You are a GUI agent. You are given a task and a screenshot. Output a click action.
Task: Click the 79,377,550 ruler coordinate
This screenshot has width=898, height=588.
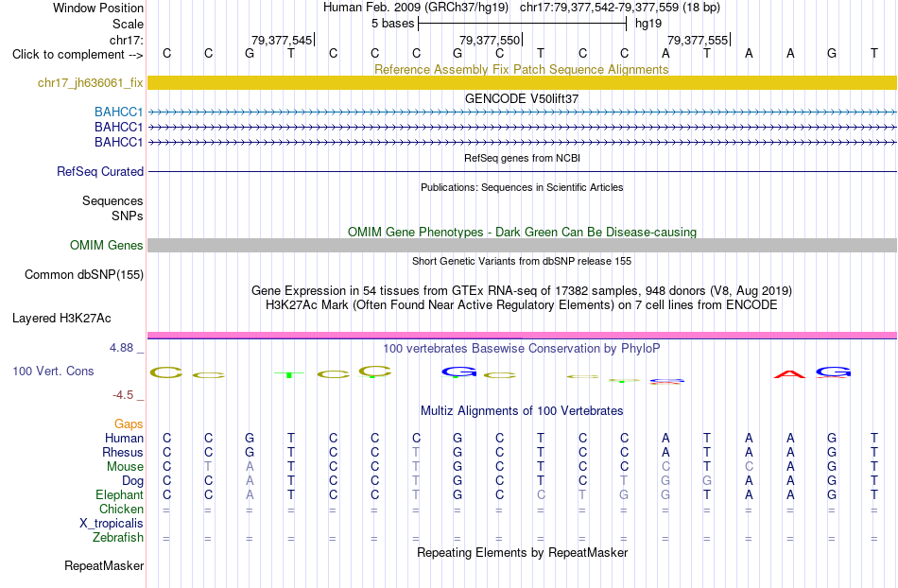pyautogui.click(x=490, y=40)
